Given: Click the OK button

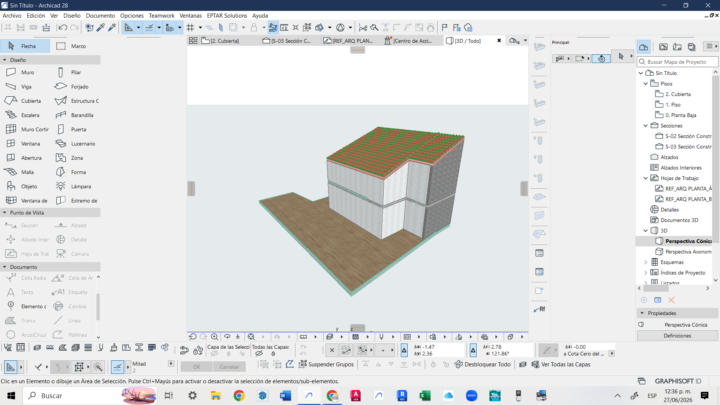Looking at the screenshot, I should point(197,366).
